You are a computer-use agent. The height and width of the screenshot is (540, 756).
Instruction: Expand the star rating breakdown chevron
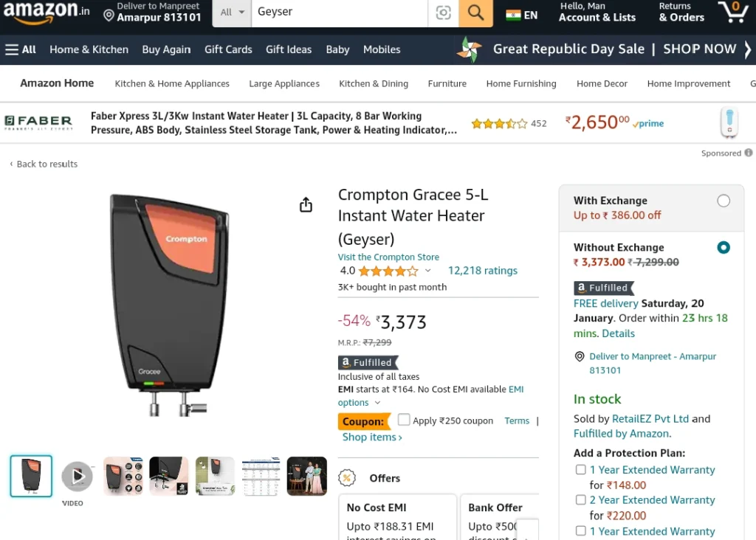click(x=427, y=271)
